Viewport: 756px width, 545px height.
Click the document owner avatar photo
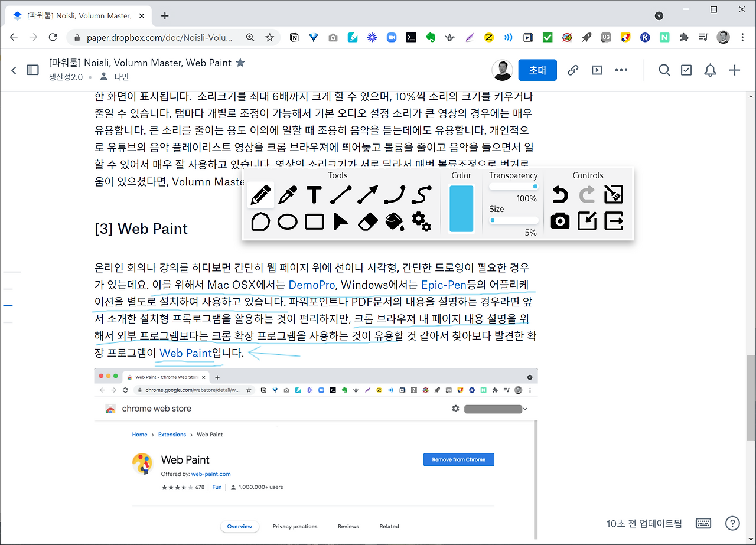click(502, 70)
